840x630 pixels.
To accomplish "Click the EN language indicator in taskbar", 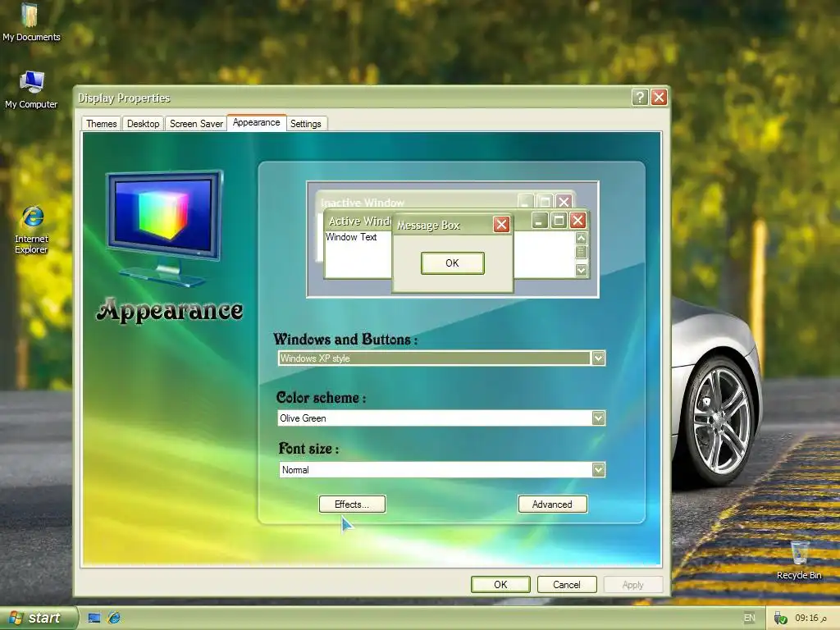I will point(750,619).
